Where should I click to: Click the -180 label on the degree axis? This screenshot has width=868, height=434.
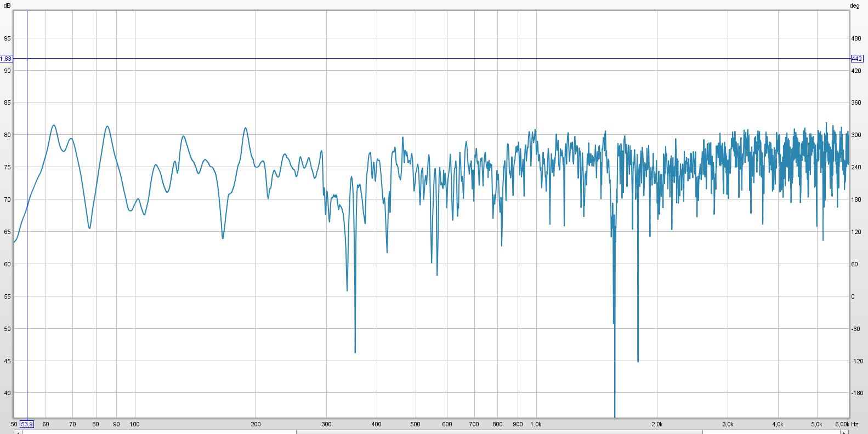(x=857, y=393)
